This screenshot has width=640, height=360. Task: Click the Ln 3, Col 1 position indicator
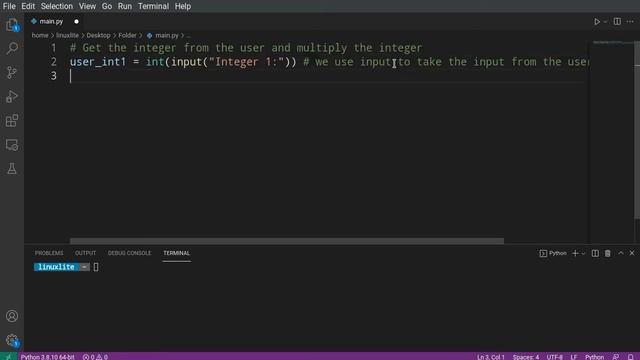tap(491, 357)
